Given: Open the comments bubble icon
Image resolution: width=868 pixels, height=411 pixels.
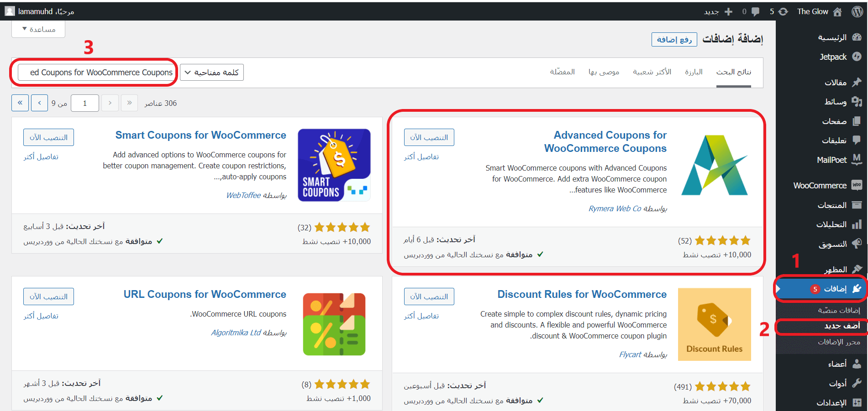Looking at the screenshot, I should 756,12.
